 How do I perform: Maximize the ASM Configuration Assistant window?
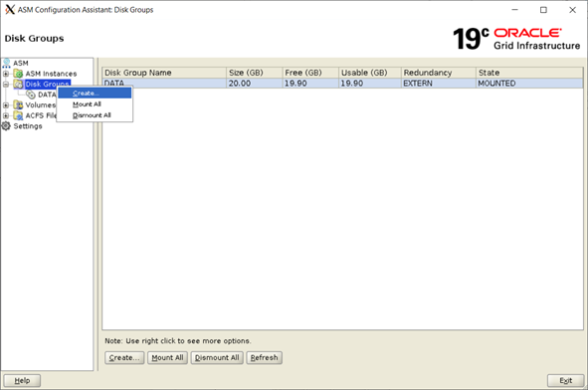coord(543,10)
